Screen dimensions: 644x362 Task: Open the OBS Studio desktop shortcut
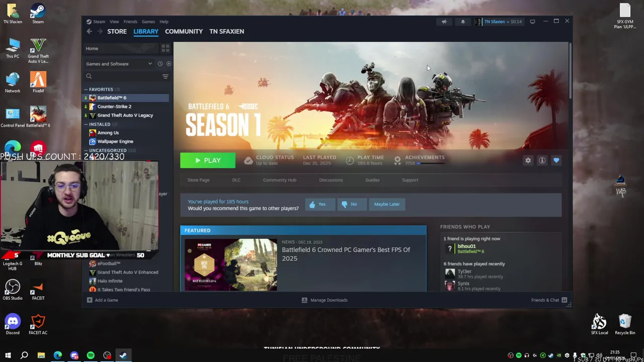(13, 290)
